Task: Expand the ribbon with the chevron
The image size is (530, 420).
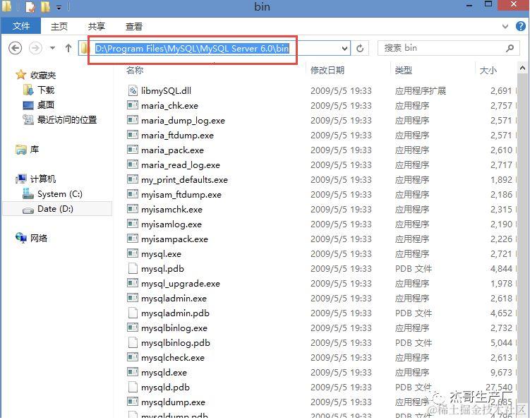Action: pos(505,26)
